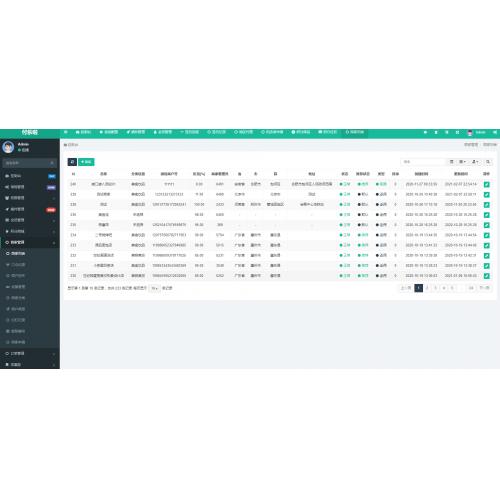
Task: Go to page 2 in the pagination
Action: pyautogui.click(x=427, y=288)
